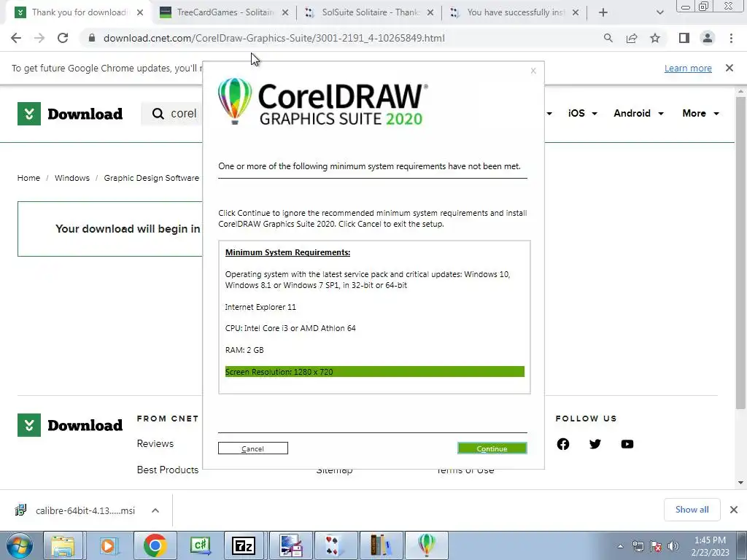Click Cancel in the CorelDRAW setup dialog
This screenshot has height=560, width=747.
253,448
